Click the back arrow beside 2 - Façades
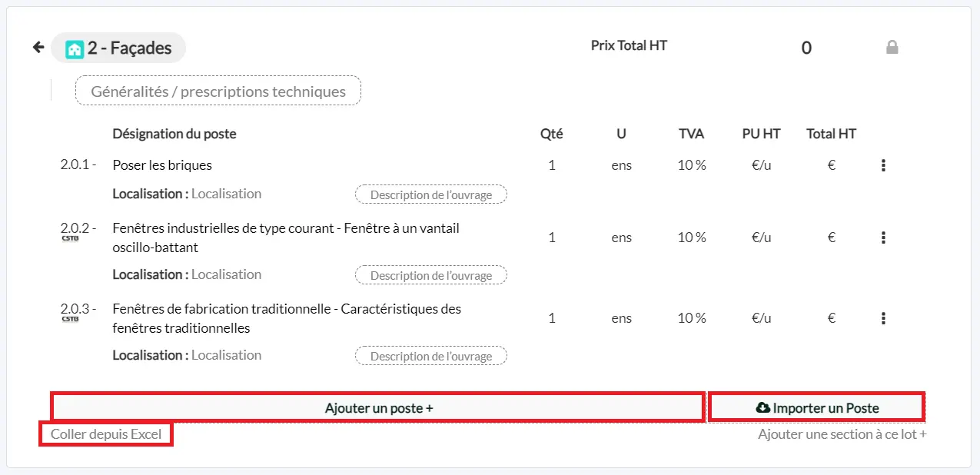The width and height of the screenshot is (980, 475). pyautogui.click(x=38, y=48)
